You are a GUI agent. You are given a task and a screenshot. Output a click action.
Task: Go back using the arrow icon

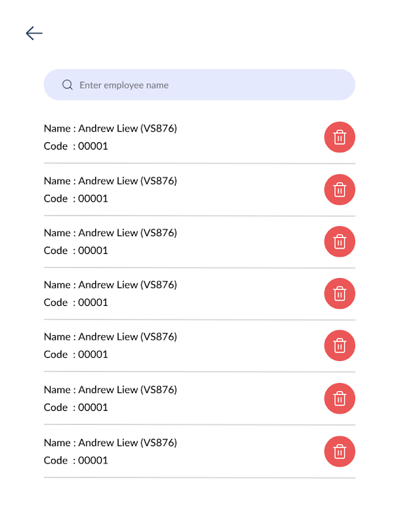34,33
